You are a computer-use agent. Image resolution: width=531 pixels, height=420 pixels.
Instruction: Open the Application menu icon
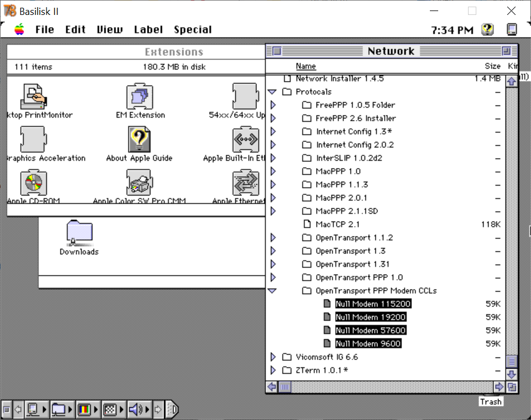[x=512, y=29]
